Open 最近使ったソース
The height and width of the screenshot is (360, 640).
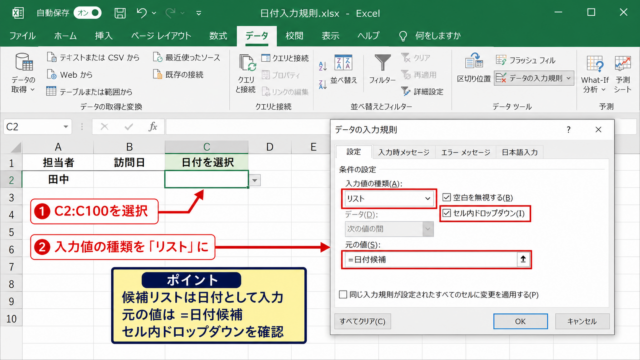(x=187, y=58)
